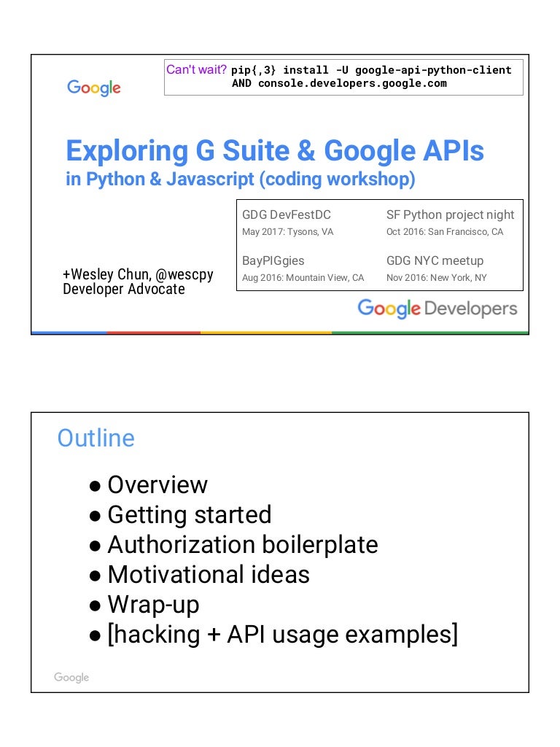Click the BayPIGgies event entry

coord(273,268)
